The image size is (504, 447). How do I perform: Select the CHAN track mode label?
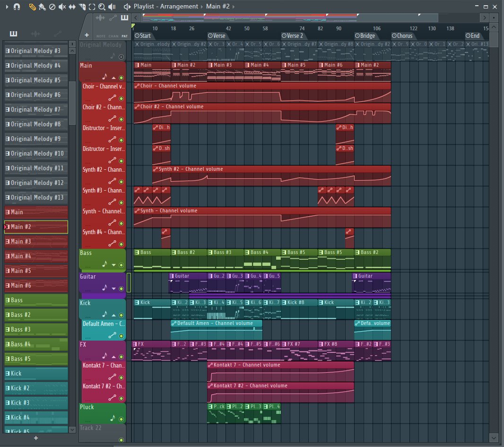tap(113, 36)
